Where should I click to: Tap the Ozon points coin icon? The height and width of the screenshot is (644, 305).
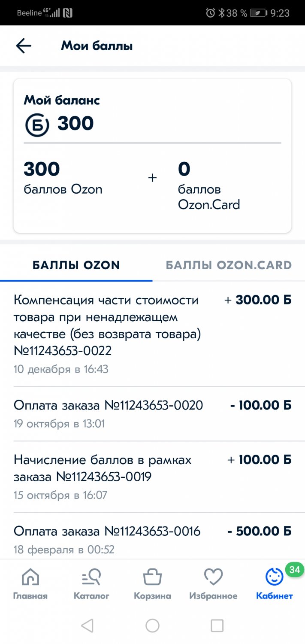[37, 125]
